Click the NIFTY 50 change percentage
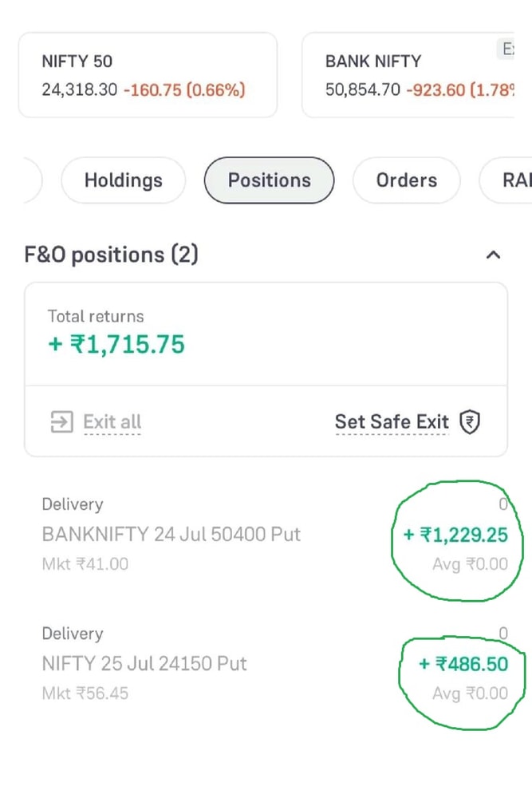This screenshot has height=798, width=532. 184,89
